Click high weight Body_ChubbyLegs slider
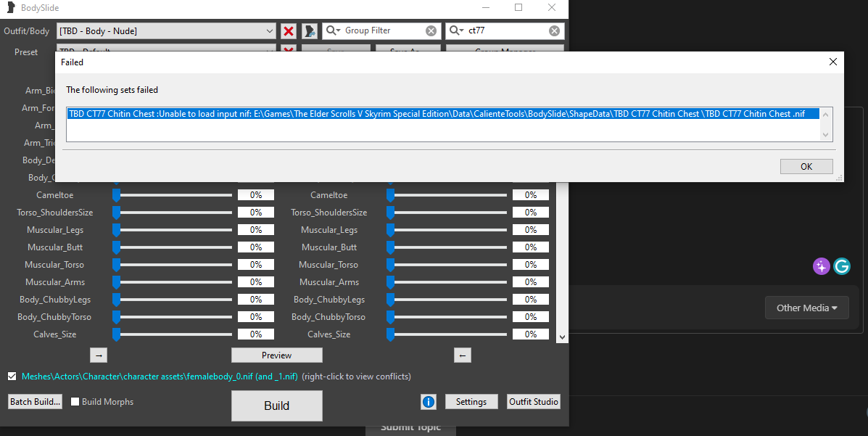Viewport: 868px width, 436px height. [x=447, y=300]
